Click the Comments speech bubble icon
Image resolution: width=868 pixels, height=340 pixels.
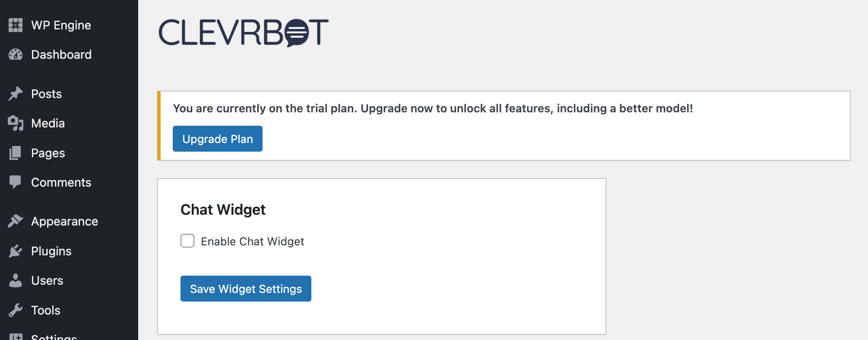coord(16,182)
